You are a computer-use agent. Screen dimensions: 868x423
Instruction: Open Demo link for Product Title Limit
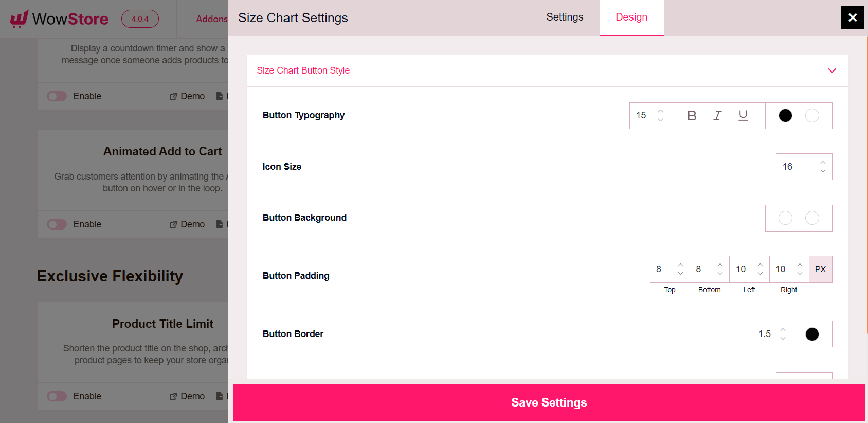click(187, 396)
